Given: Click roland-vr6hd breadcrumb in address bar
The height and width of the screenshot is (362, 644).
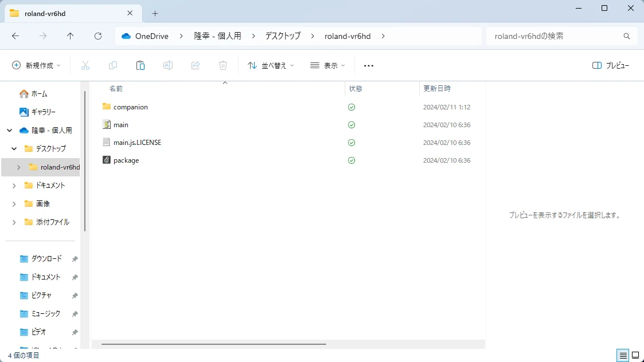Looking at the screenshot, I should click(x=348, y=36).
